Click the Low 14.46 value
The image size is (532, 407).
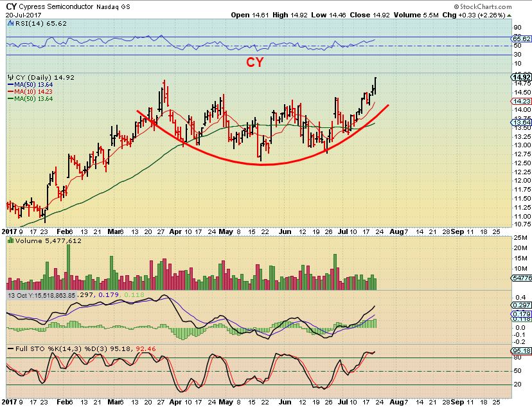[x=329, y=15]
